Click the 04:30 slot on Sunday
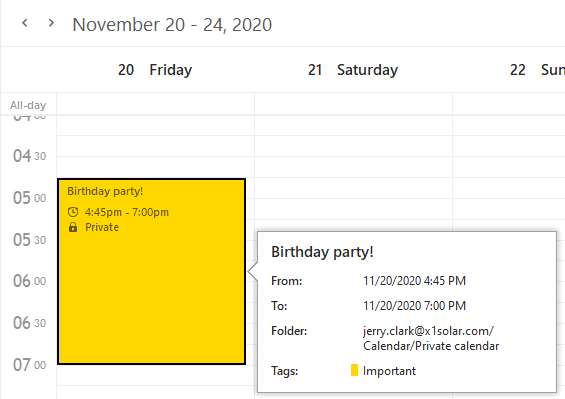Image resolution: width=565 pixels, height=399 pixels. coord(509,167)
